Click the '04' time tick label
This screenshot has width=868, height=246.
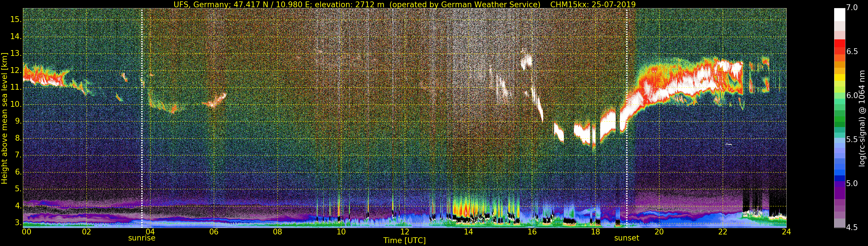click(150, 232)
